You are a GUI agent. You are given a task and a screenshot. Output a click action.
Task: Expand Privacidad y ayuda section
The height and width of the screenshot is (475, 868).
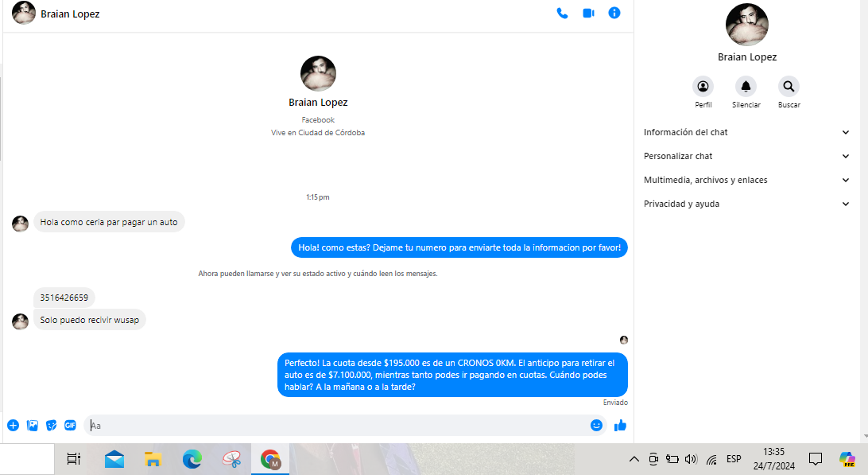click(x=746, y=204)
